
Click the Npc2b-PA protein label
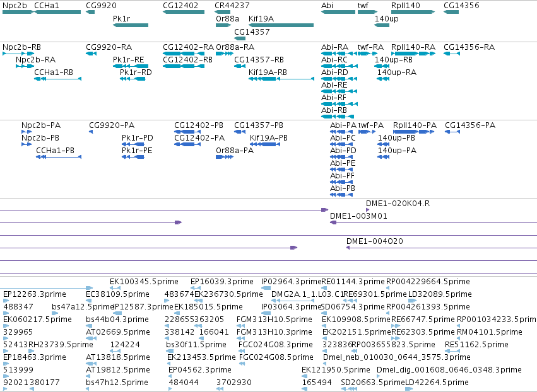point(41,125)
